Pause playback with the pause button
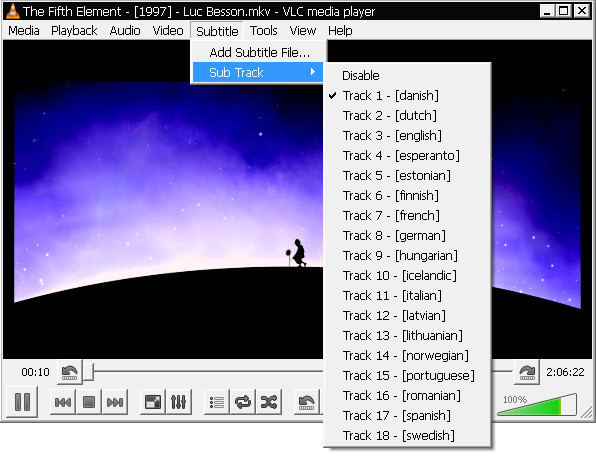This screenshot has height=458, width=596. click(x=22, y=402)
